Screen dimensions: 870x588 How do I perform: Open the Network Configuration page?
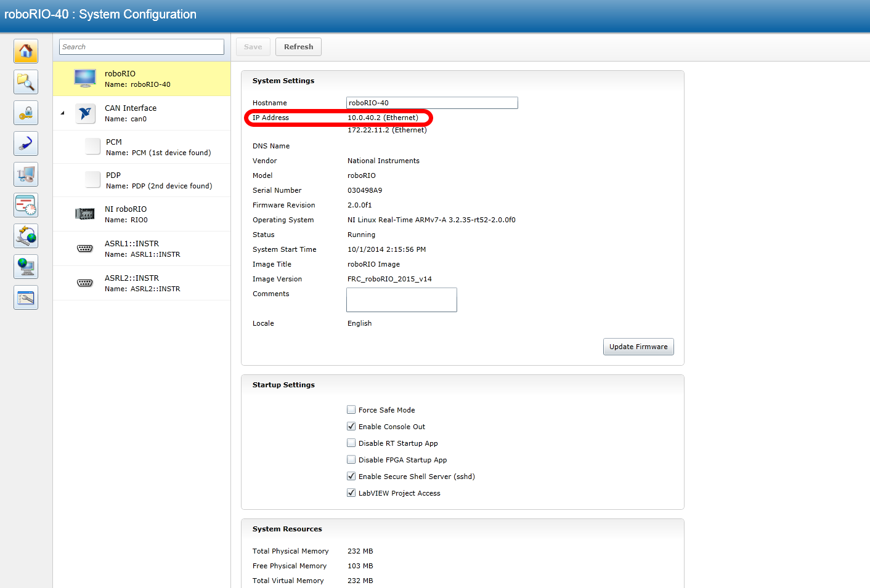tap(25, 143)
